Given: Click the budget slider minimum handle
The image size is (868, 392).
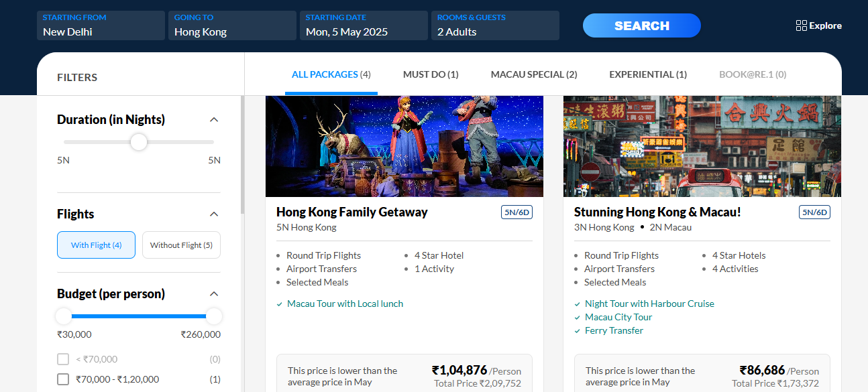Looking at the screenshot, I should (x=64, y=316).
